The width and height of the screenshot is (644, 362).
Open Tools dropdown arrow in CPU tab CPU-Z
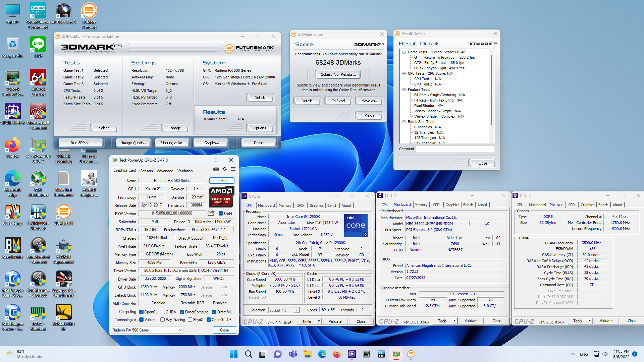click(x=319, y=321)
